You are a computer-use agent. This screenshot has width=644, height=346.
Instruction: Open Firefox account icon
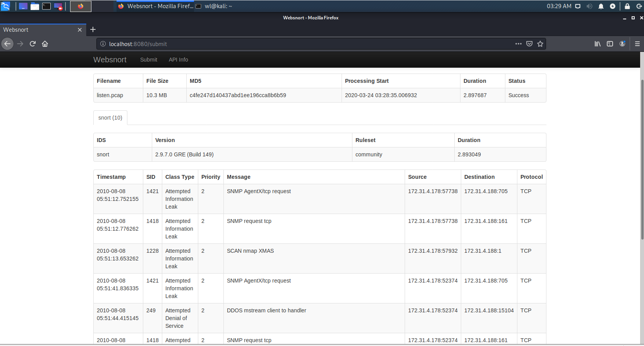[622, 44]
